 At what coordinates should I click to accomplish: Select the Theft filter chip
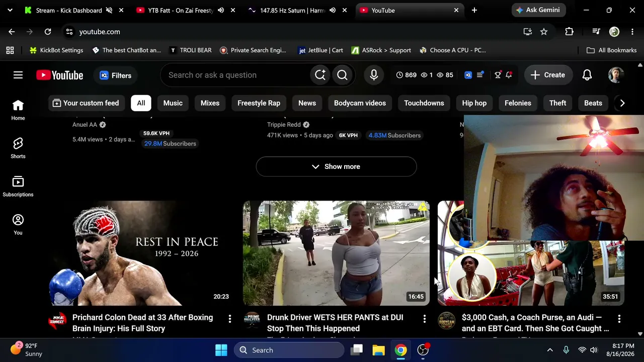coord(557,103)
